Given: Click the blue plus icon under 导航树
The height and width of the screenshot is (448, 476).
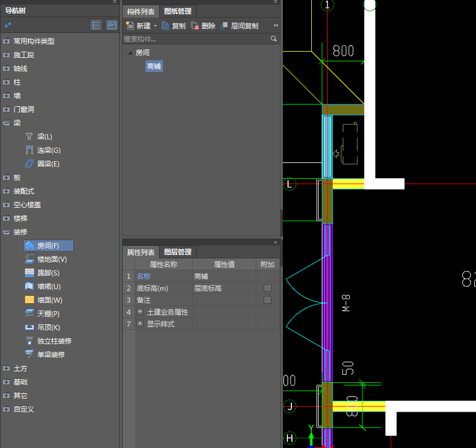Looking at the screenshot, I should [x=8, y=25].
